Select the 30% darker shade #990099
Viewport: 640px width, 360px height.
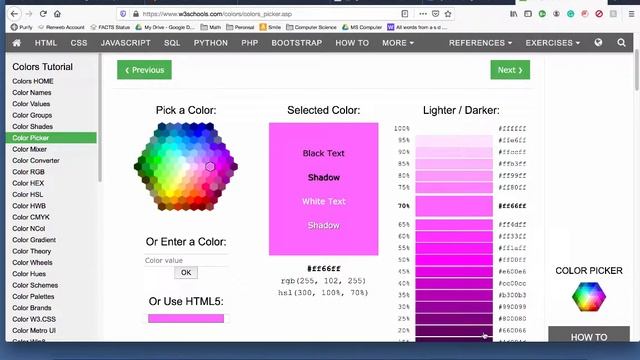(454, 307)
